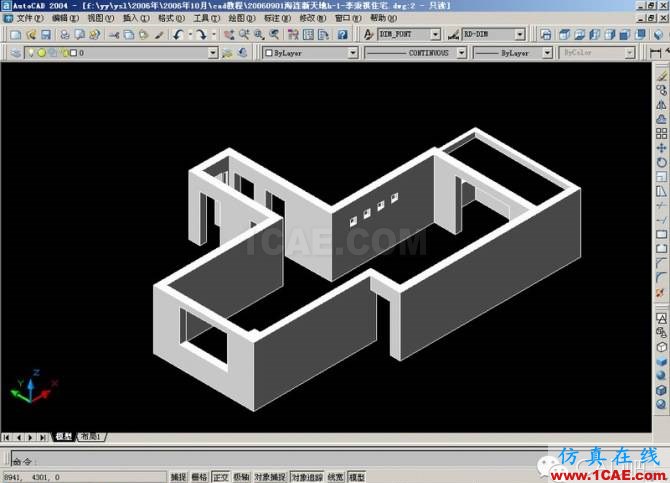Open the DesignCenter icon
This screenshot has height=483, width=670.
coord(308,35)
